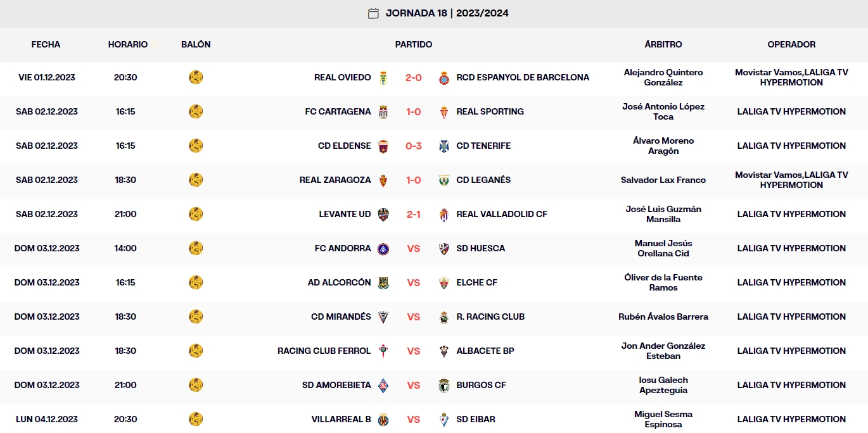Click referee Salvador Lax Franco's name
Screen dimensions: 868x433
click(x=663, y=180)
